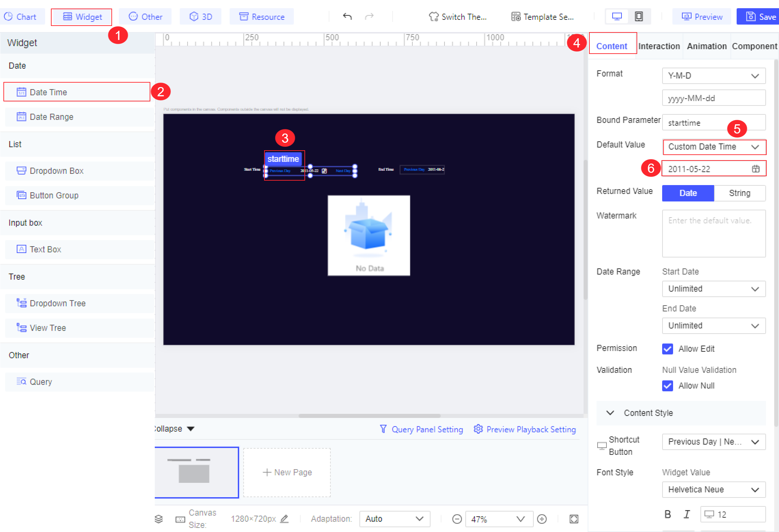Switch to the Animation tab
779x532 pixels.
point(707,46)
